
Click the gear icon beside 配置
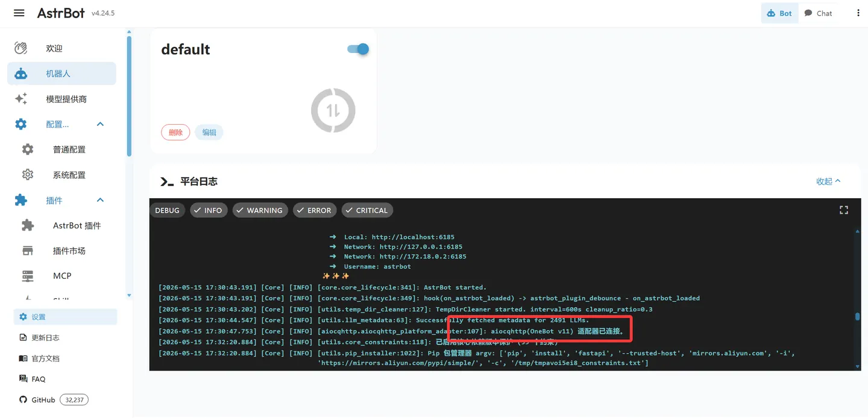[21, 124]
